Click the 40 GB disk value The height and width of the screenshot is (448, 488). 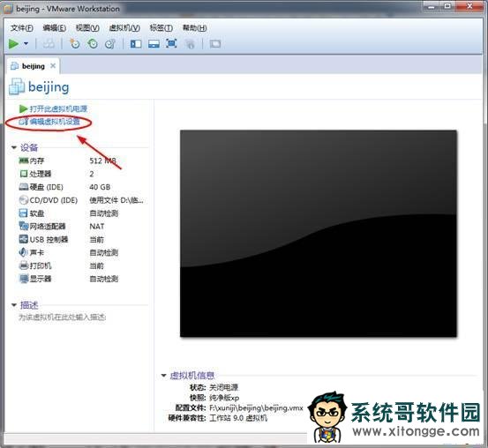coord(100,187)
